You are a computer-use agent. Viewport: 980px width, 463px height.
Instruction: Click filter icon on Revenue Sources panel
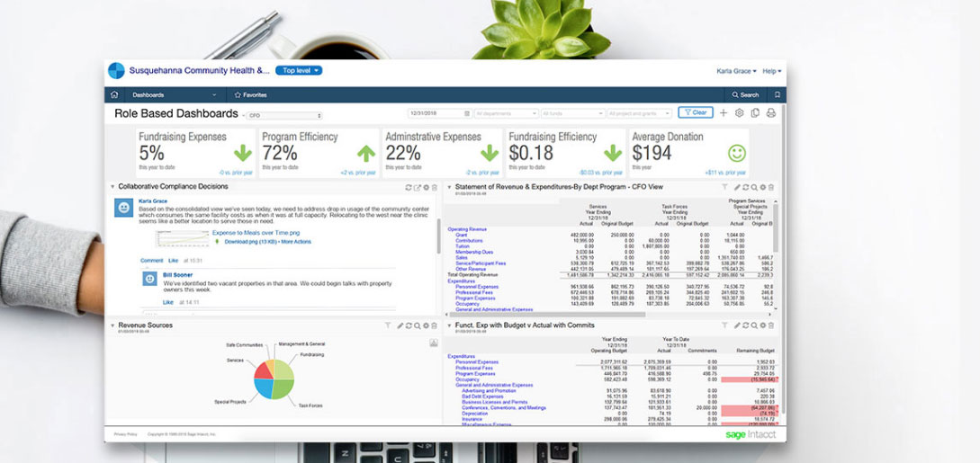coord(388,325)
